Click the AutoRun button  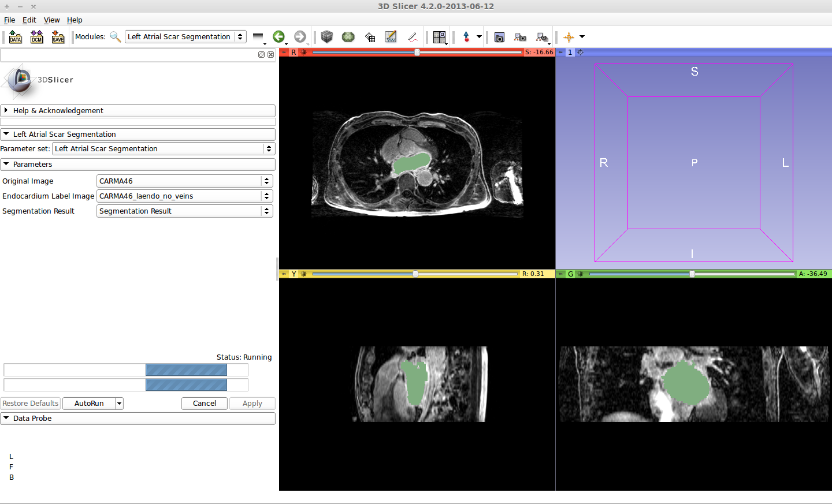pyautogui.click(x=89, y=404)
